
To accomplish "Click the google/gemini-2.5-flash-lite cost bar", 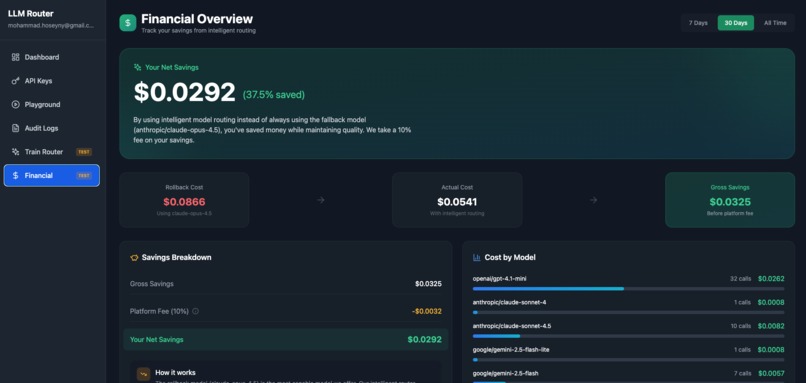I will tap(628, 359).
